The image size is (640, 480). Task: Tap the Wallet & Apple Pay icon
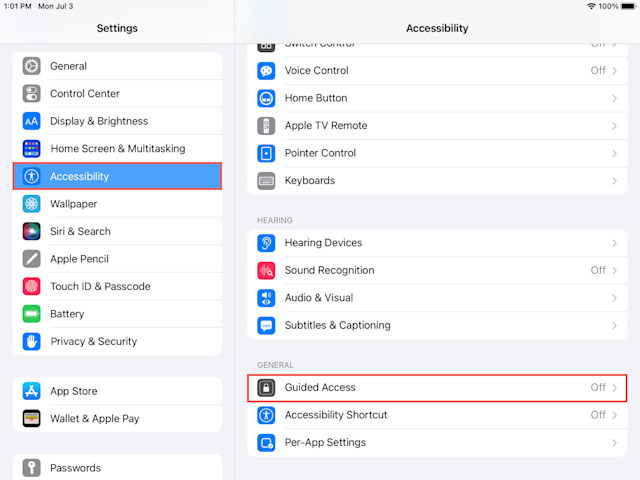(x=31, y=418)
